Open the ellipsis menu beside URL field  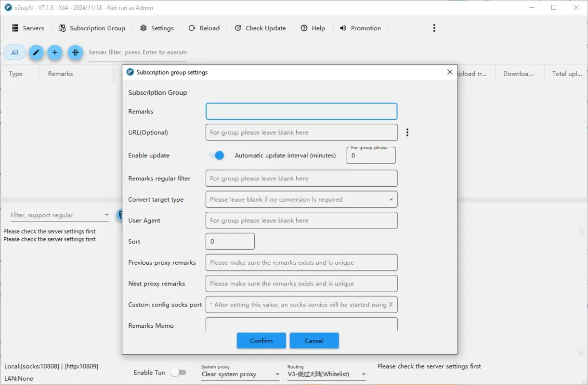tap(407, 132)
